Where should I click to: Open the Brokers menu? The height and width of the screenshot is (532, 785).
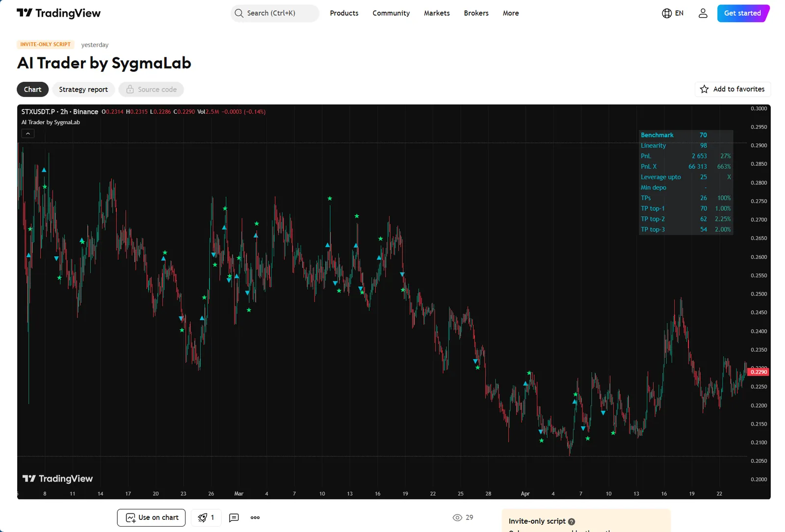click(476, 13)
